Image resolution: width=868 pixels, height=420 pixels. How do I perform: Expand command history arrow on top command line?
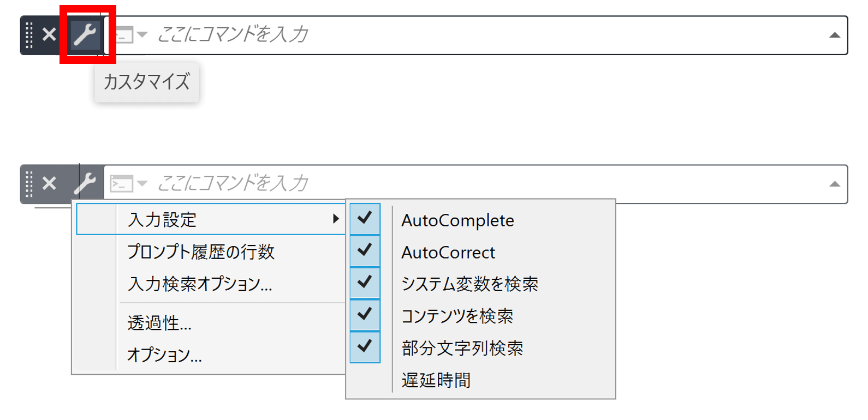pos(834,35)
